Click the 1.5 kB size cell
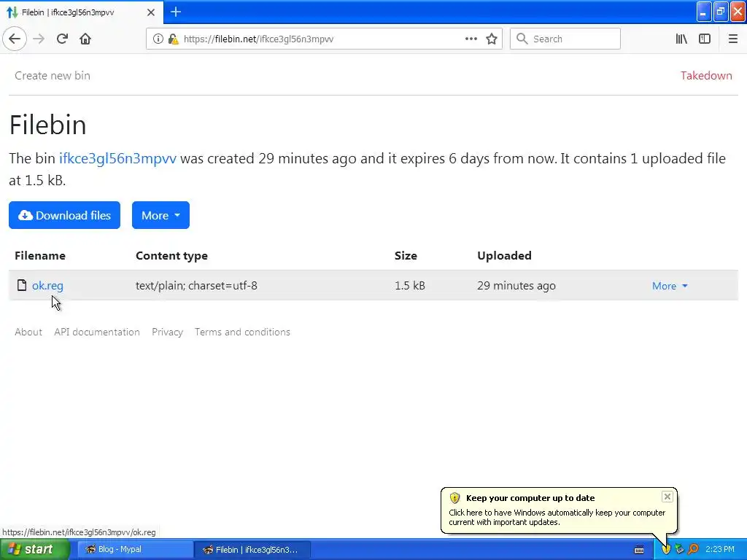Viewport: 747px width, 560px height. click(410, 286)
